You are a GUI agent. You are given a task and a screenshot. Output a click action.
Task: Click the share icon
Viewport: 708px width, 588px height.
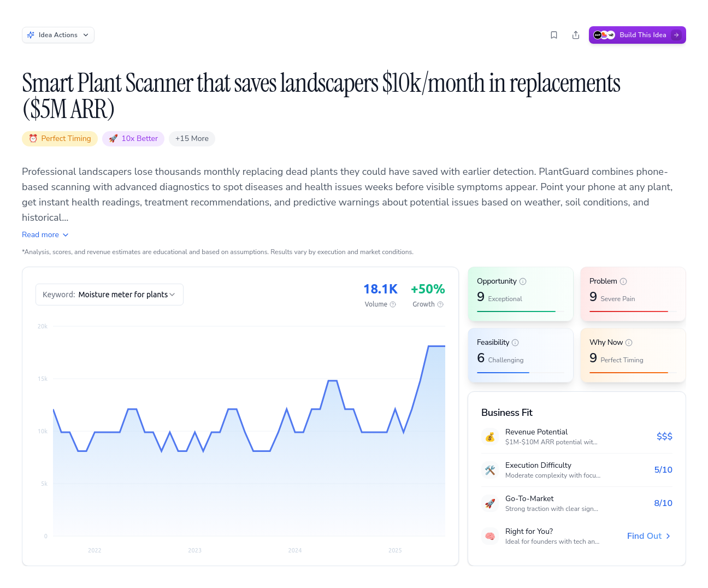click(x=576, y=35)
